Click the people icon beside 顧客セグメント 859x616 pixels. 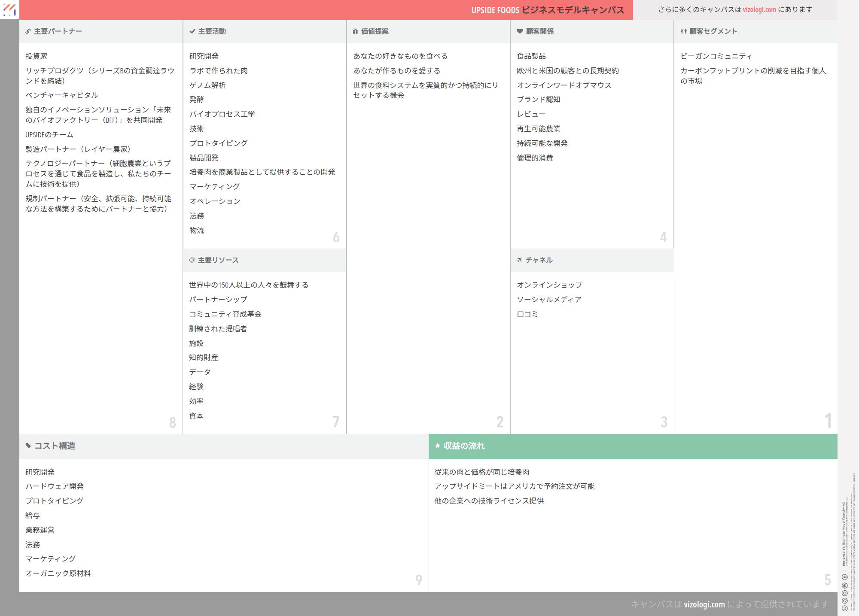coord(683,31)
